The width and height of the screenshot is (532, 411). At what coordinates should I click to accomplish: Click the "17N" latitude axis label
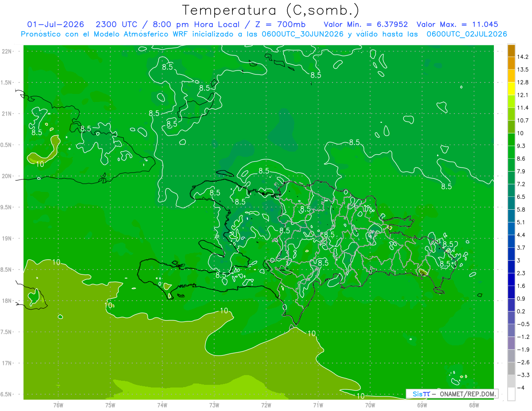click(7, 363)
